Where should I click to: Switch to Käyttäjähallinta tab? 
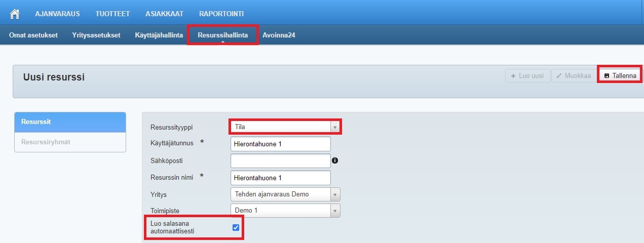coord(159,35)
